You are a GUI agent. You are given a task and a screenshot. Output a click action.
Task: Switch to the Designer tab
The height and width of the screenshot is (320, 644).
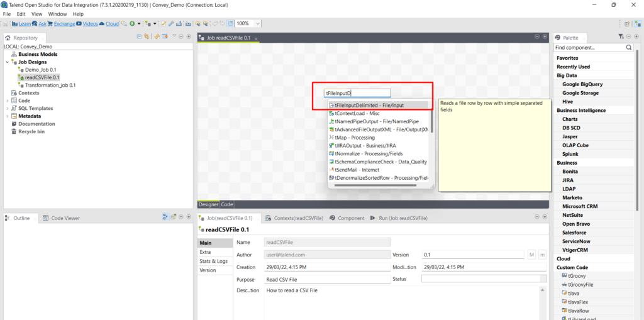click(209, 204)
